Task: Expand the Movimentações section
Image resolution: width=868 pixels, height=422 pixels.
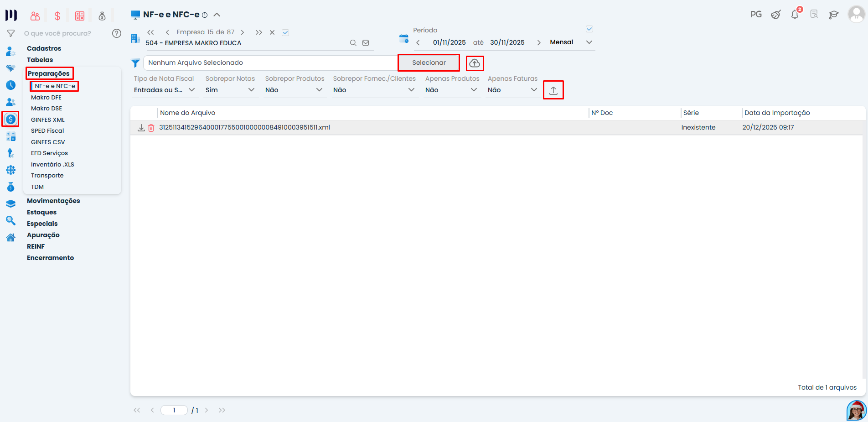Action: point(53,201)
